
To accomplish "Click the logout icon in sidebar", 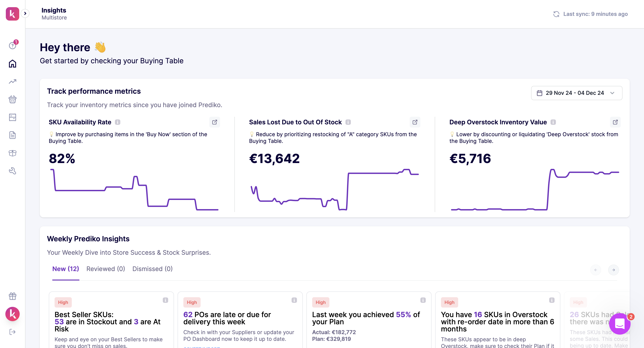I will coord(13,332).
